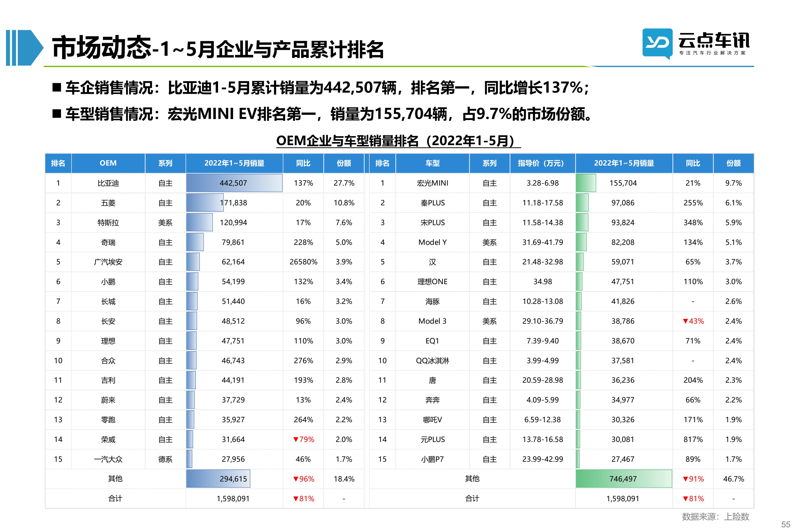The image size is (798, 532).
Task: Select the 宋PLUS year-on-year 348% value
Action: tap(693, 223)
